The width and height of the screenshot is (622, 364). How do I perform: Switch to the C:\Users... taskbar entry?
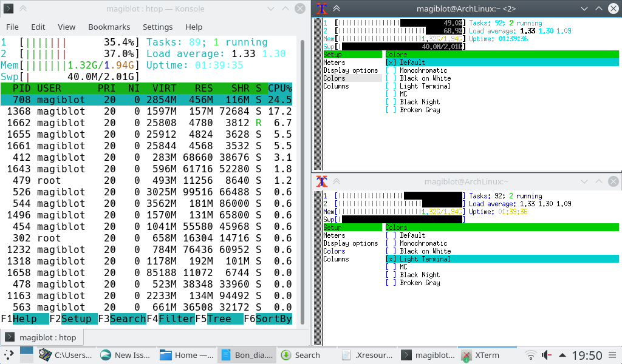click(x=66, y=355)
